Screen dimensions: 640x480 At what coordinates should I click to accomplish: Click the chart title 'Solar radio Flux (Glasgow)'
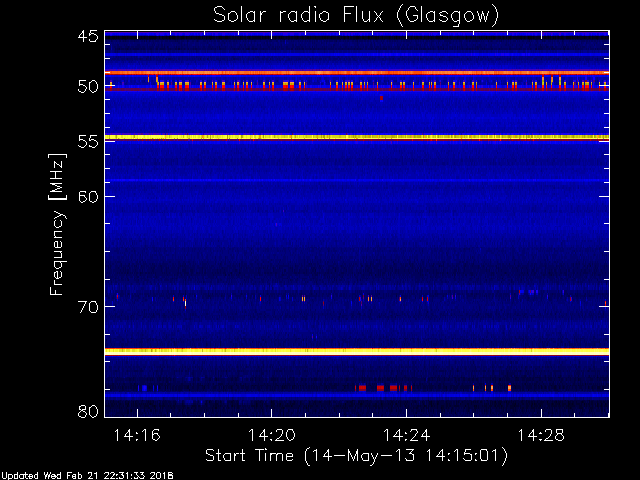[x=356, y=16]
